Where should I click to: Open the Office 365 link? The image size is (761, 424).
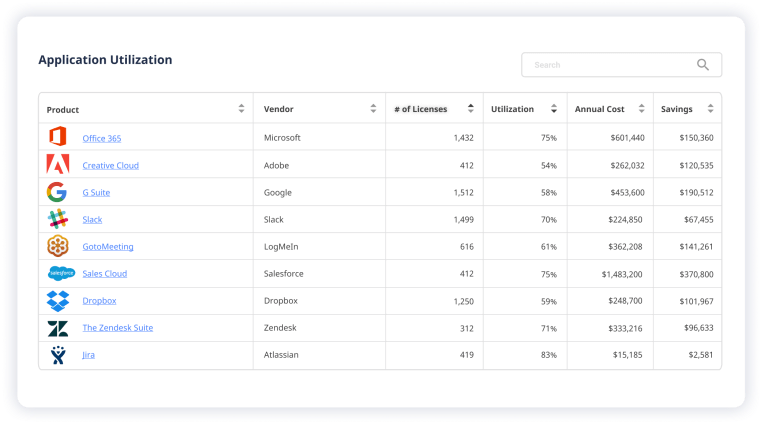point(102,138)
